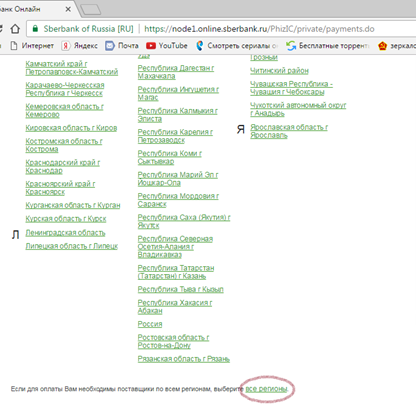Choose Курганская область г Курган
This screenshot has width=416, height=416.
point(73,205)
